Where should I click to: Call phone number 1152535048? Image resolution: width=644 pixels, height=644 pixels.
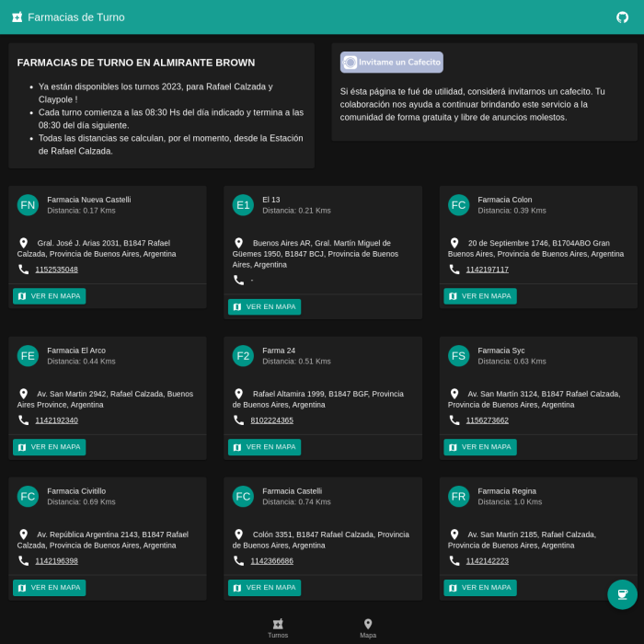click(57, 270)
